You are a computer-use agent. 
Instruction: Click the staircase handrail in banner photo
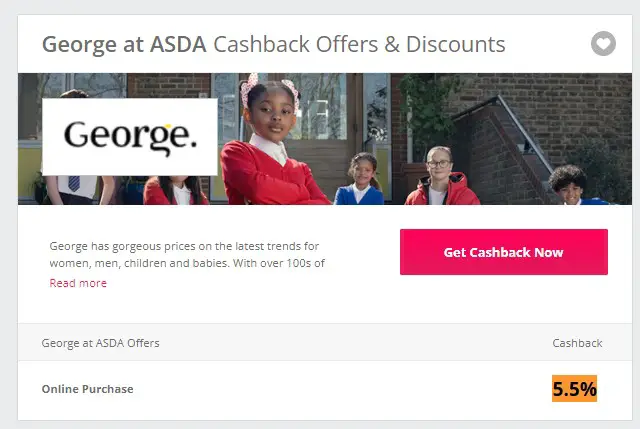coord(522,131)
